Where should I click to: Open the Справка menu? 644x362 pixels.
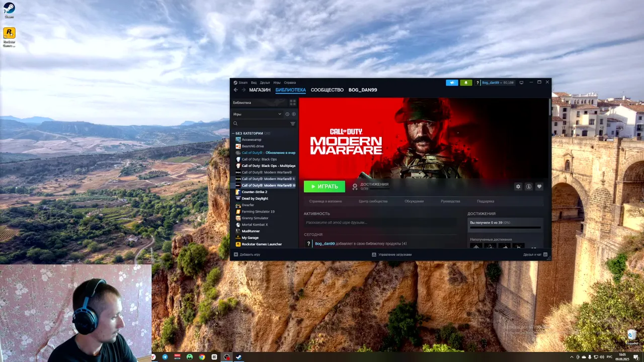tap(290, 82)
